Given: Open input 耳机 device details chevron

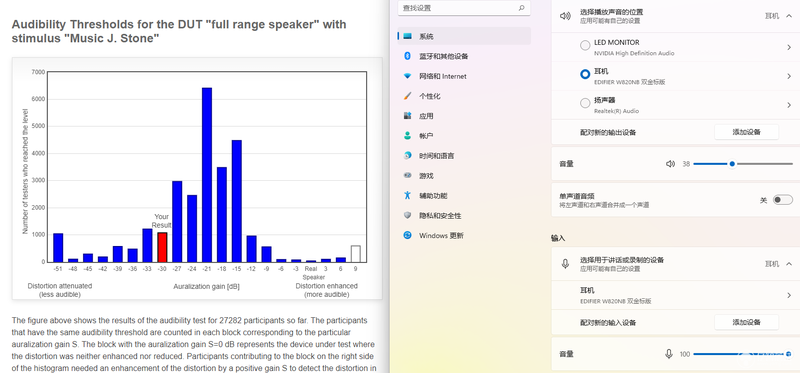Looking at the screenshot, I should click(789, 295).
